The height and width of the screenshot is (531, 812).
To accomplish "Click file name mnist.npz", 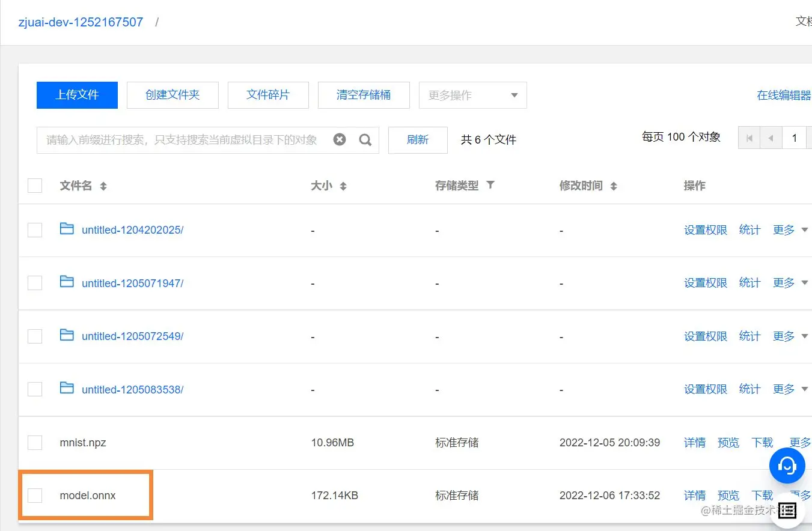I will click(83, 443).
